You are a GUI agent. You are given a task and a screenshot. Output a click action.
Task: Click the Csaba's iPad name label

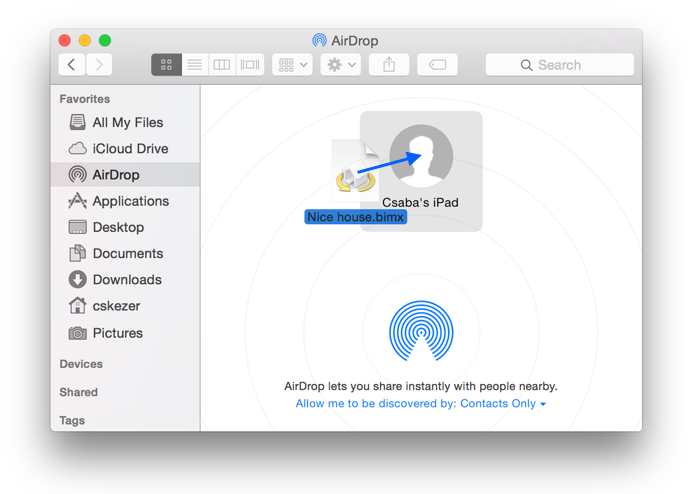420,203
